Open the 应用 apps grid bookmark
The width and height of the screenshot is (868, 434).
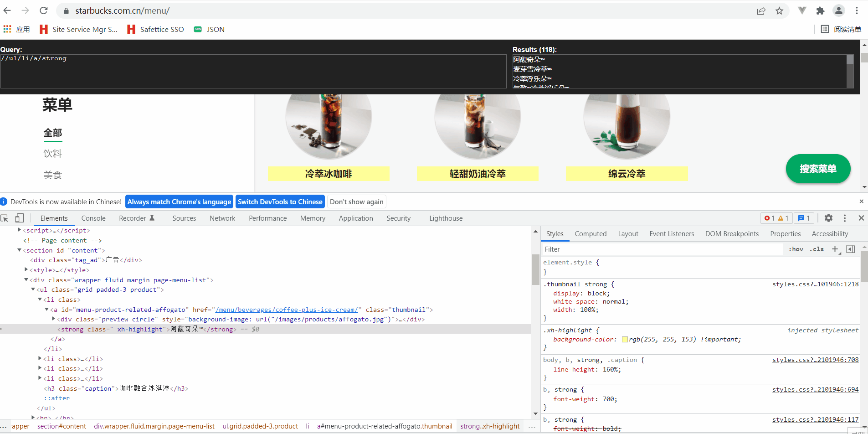16,29
